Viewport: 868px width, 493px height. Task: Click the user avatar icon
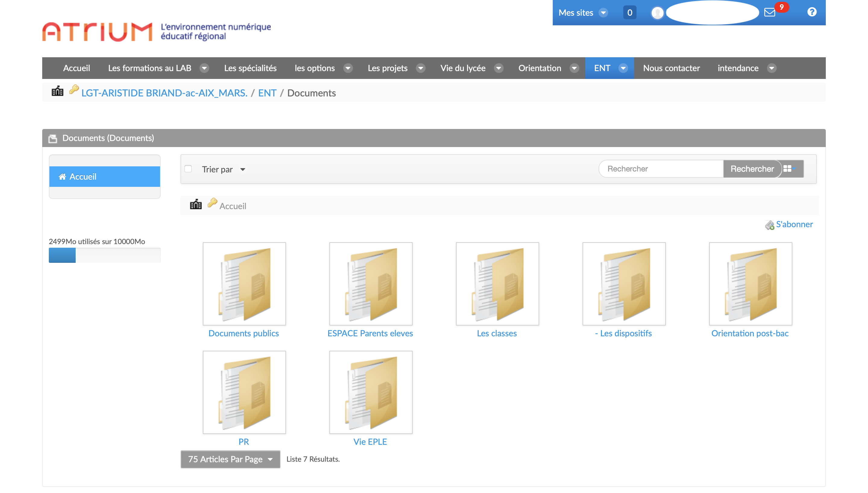tap(657, 13)
